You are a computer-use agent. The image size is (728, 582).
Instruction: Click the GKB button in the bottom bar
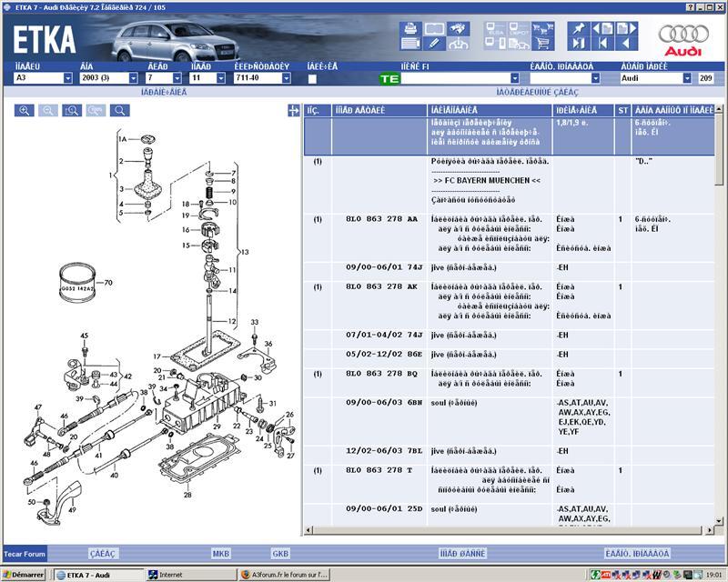click(x=280, y=554)
